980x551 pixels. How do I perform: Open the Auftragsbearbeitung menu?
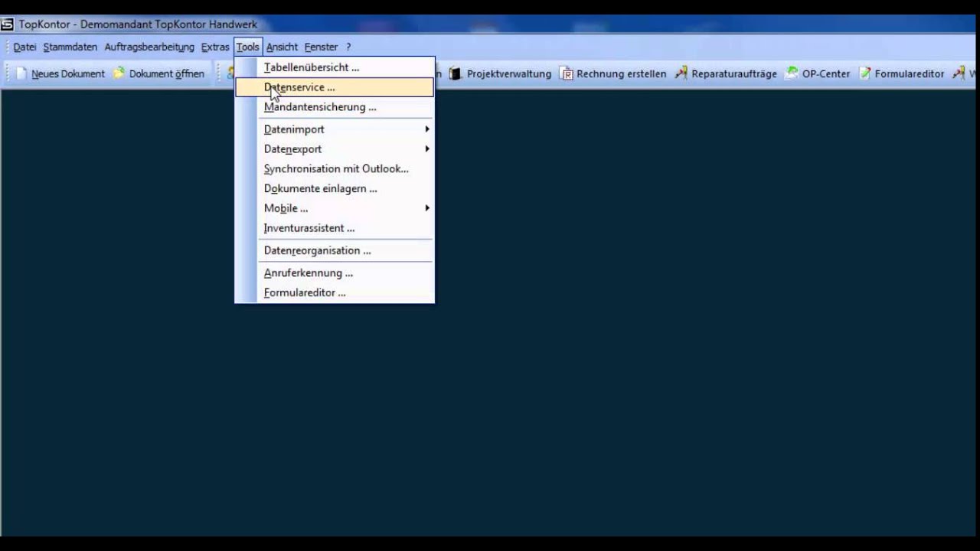[x=149, y=47]
